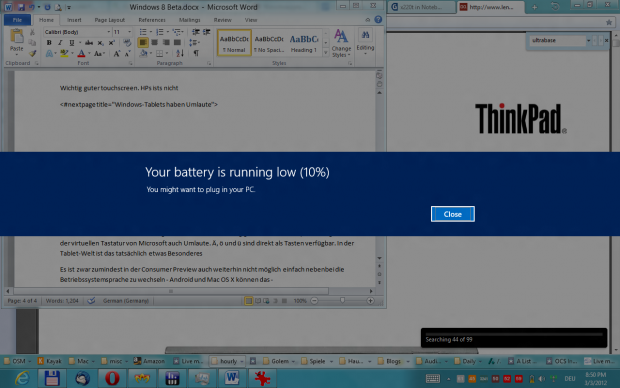The height and width of the screenshot is (388, 620).
Task: Click Save in Word's quick access toolbar
Action: (x=21, y=7)
